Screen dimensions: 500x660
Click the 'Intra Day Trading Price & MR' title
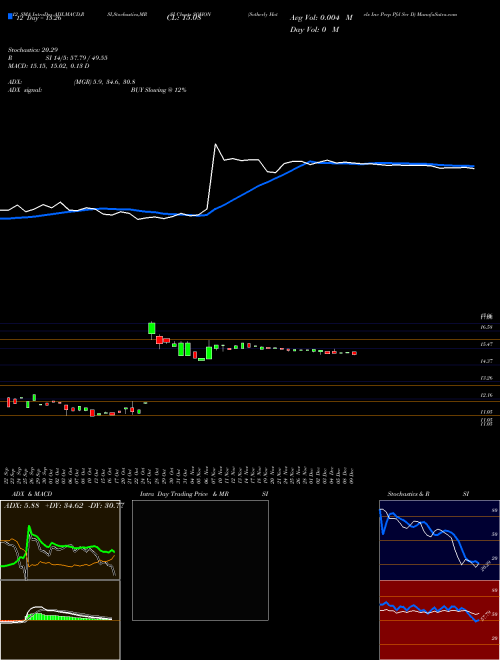pos(184,494)
